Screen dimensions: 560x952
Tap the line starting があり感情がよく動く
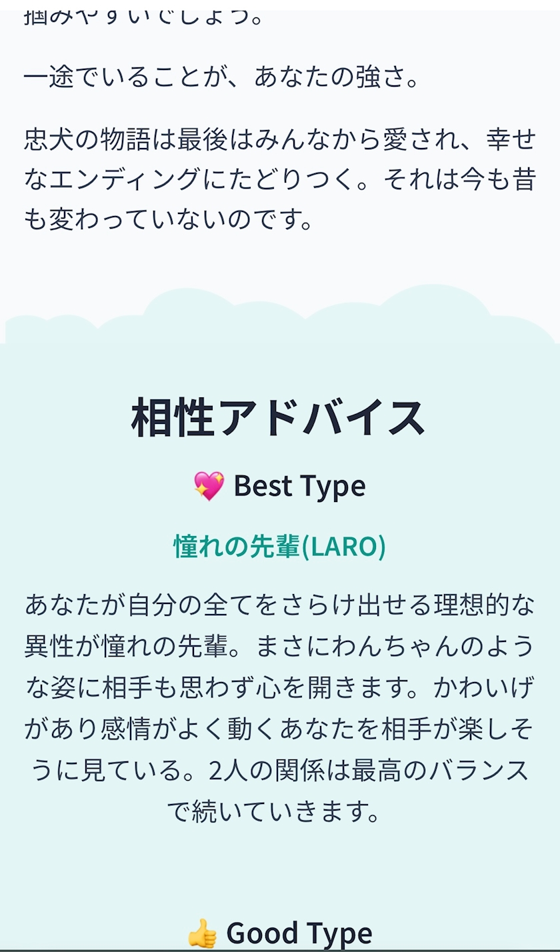pos(279,729)
